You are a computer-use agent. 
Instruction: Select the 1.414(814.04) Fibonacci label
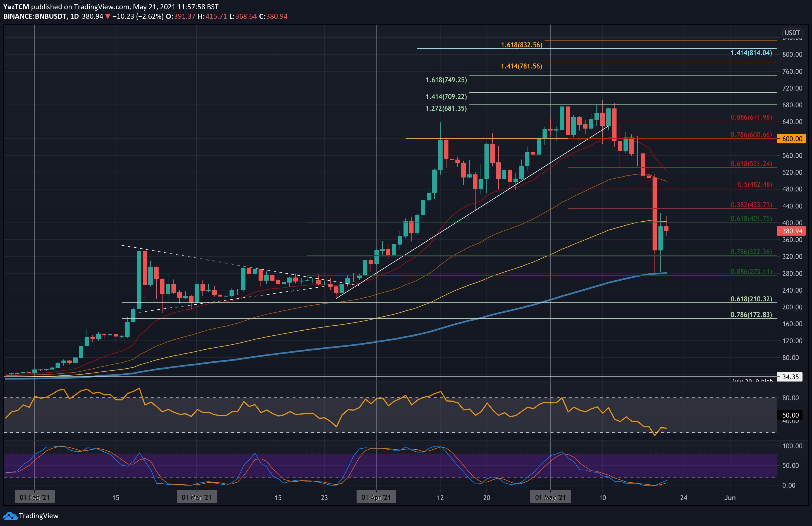click(x=751, y=53)
